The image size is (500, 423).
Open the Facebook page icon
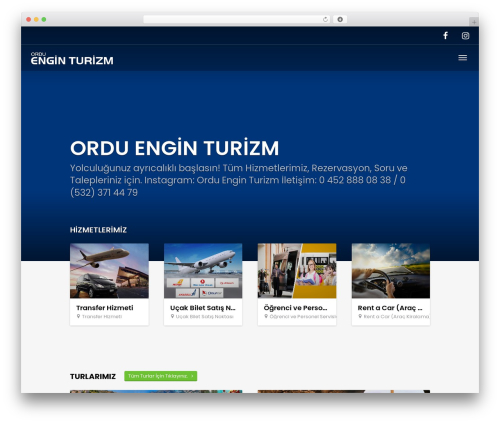445,35
